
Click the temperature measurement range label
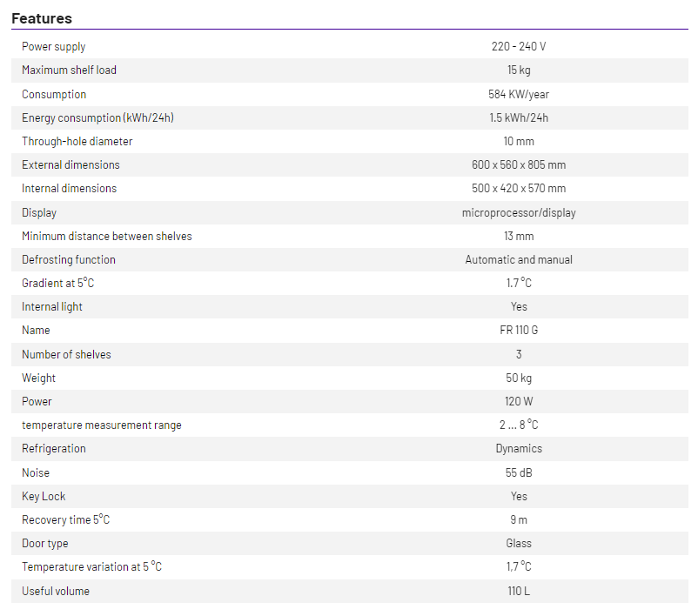pos(102,425)
